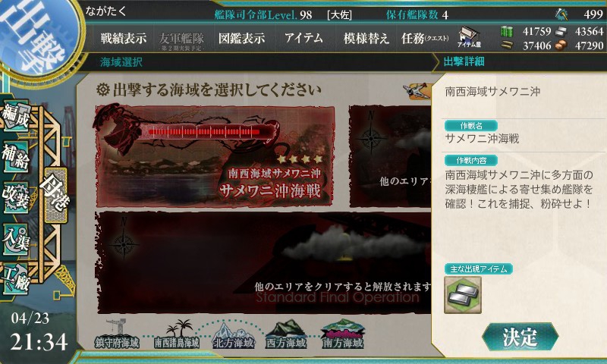Open the 工廠 factory menu
This screenshot has width=607, height=364.
(16, 279)
